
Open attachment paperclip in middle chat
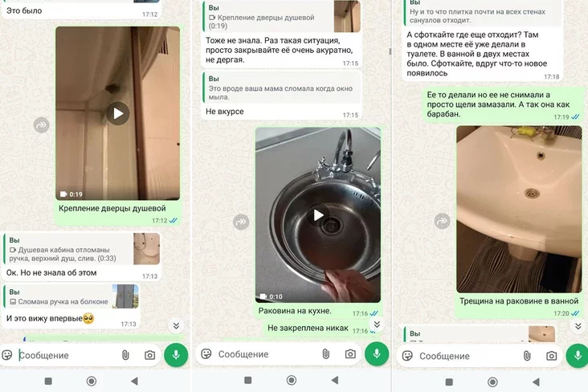(x=325, y=353)
